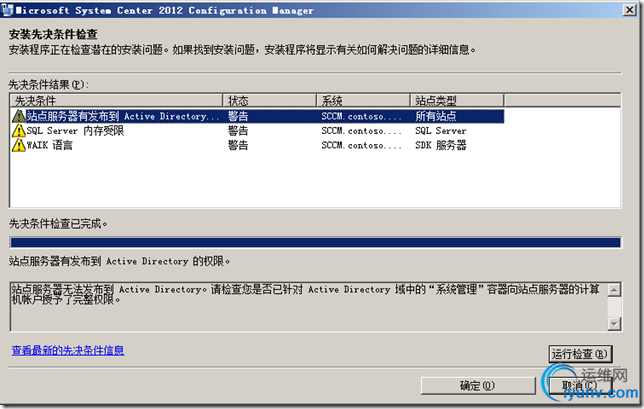Click the description box scroll-up arrow
This screenshot has width=644, height=409.
[614, 290]
